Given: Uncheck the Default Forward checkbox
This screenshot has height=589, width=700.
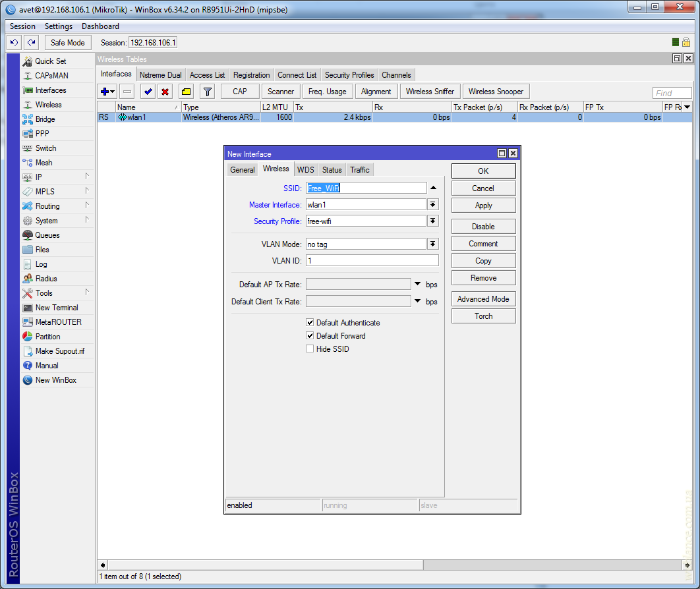Looking at the screenshot, I should point(310,336).
